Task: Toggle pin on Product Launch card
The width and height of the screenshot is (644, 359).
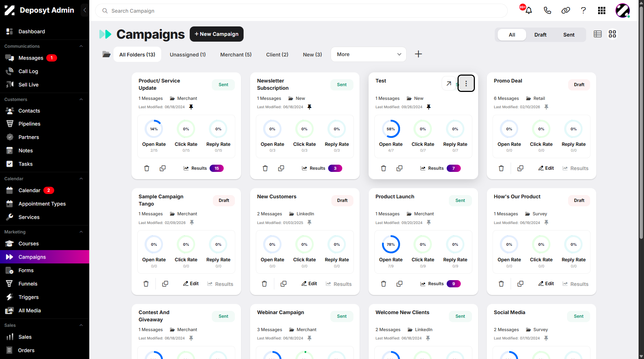Action: (x=429, y=223)
